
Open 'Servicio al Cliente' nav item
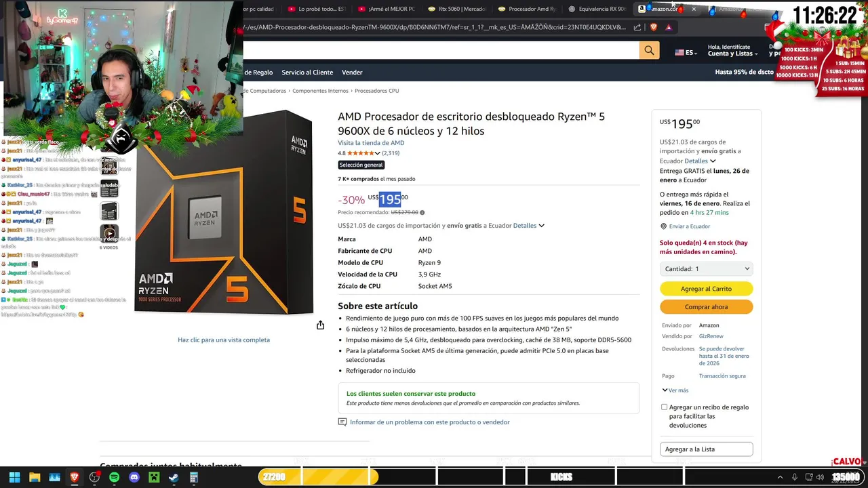pyautogui.click(x=307, y=73)
